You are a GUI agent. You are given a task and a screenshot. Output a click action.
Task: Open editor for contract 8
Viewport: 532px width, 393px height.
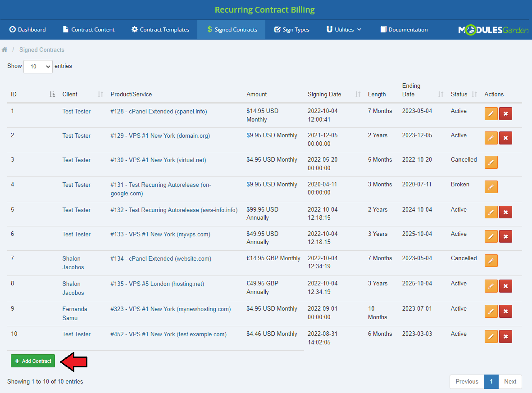point(491,286)
